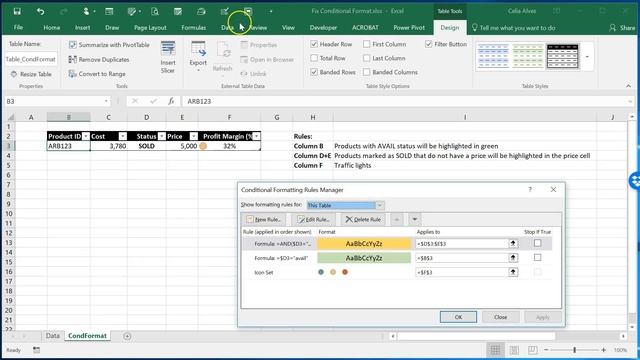Click the Print Preview quick access icon
Image resolution: width=640 pixels, height=360 pixels.
click(x=155, y=11)
